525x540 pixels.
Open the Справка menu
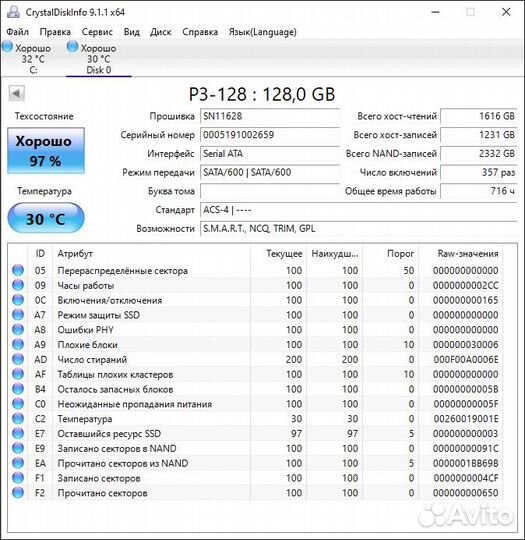(200, 32)
